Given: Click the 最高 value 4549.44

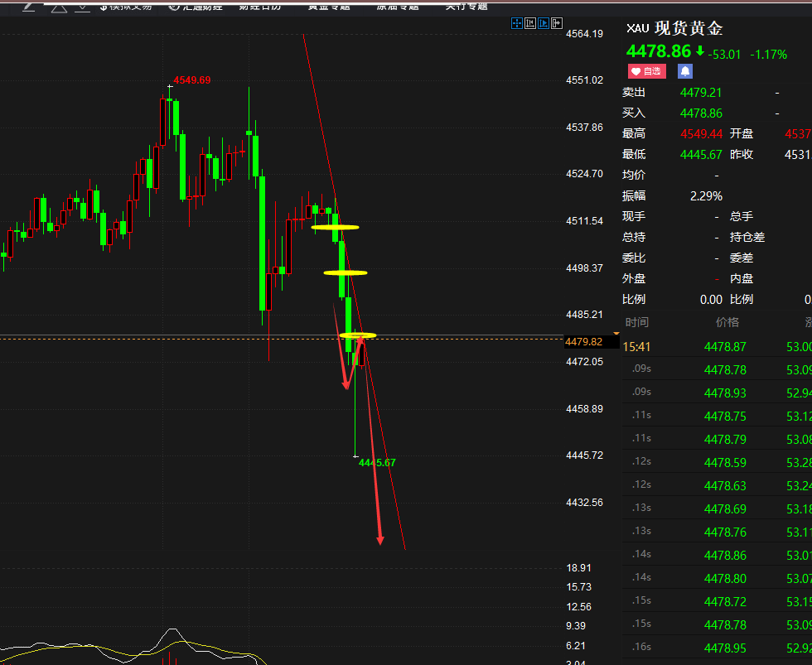Looking at the screenshot, I should click(x=701, y=134).
